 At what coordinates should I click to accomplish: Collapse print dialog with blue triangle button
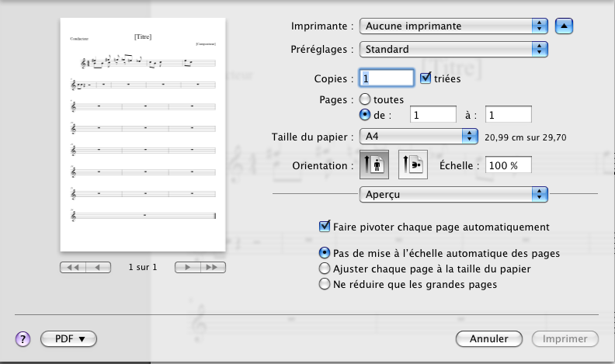[x=565, y=26]
